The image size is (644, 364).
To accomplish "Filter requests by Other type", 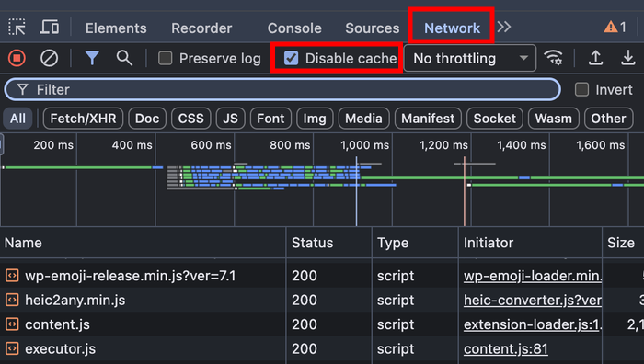I will coord(609,119).
